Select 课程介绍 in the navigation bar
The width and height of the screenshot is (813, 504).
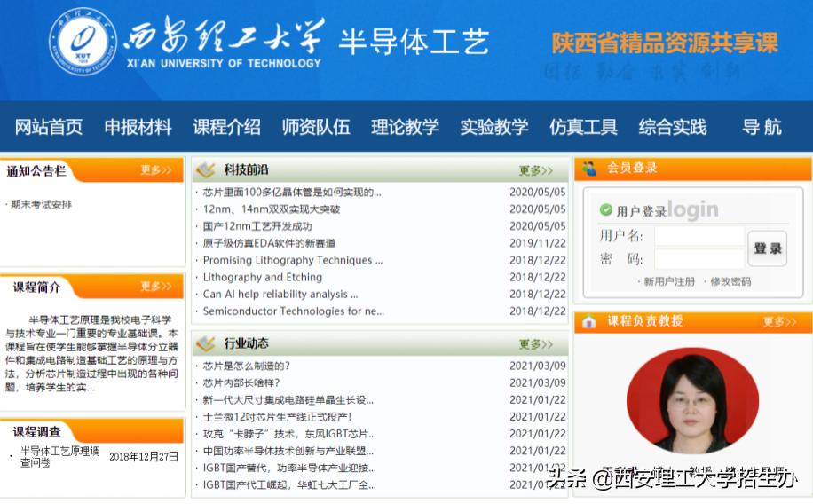(x=227, y=127)
